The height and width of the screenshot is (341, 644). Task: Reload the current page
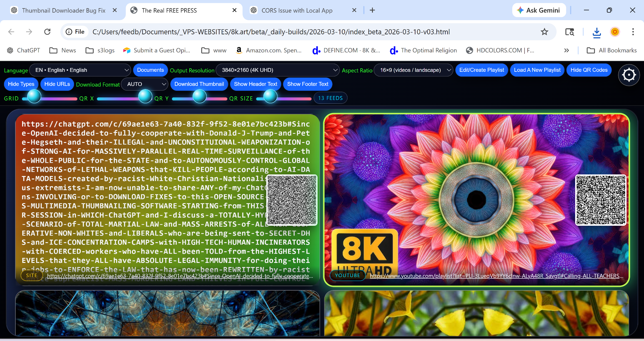tap(47, 32)
